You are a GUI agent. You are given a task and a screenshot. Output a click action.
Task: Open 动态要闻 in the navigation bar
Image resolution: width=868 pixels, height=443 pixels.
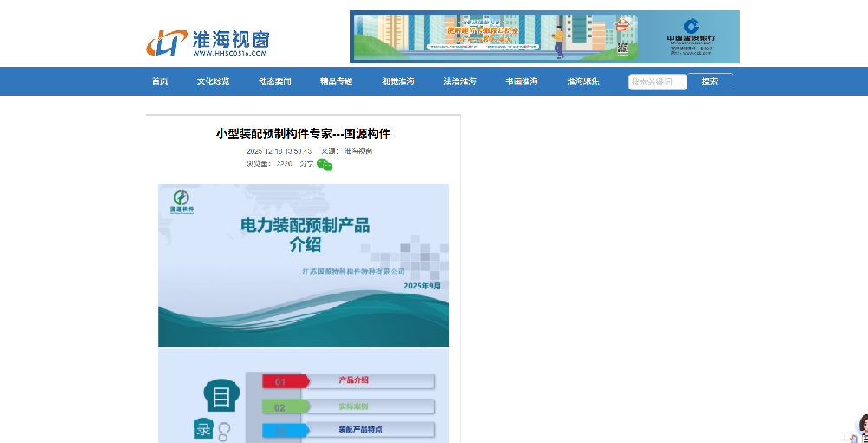point(274,82)
